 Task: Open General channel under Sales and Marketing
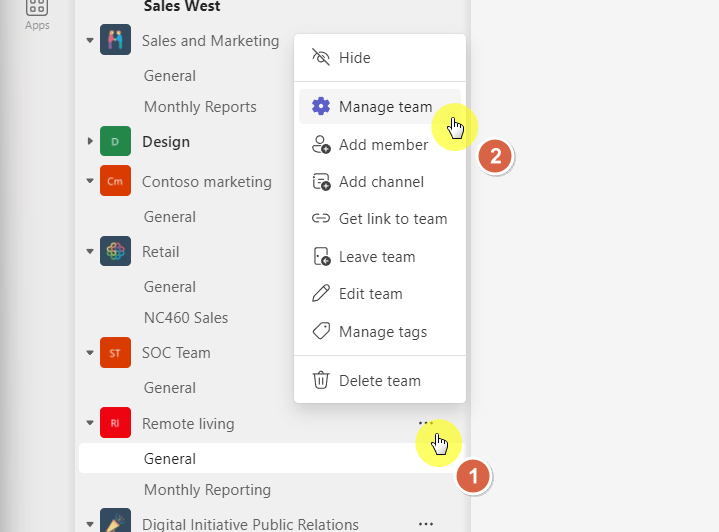point(170,76)
